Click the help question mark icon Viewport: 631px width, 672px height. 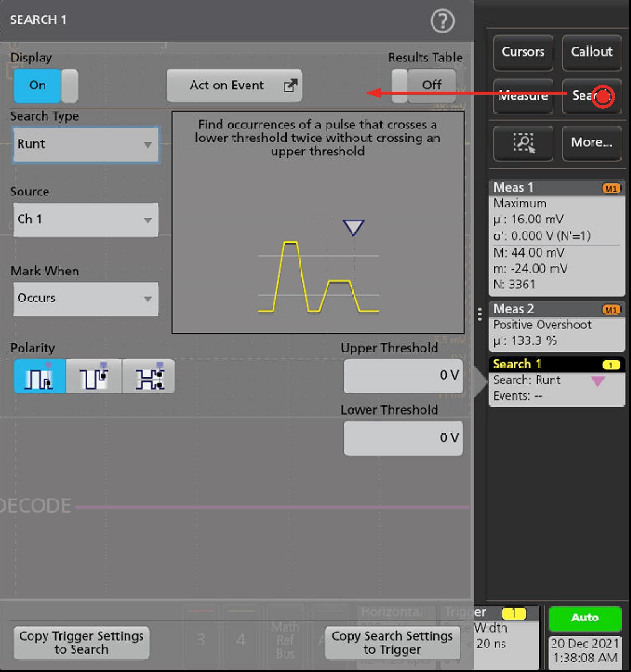coord(442,21)
